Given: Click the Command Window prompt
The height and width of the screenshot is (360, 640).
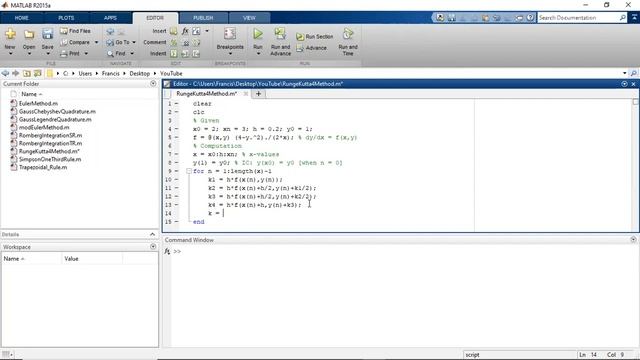Looking at the screenshot, I should click(x=177, y=251).
